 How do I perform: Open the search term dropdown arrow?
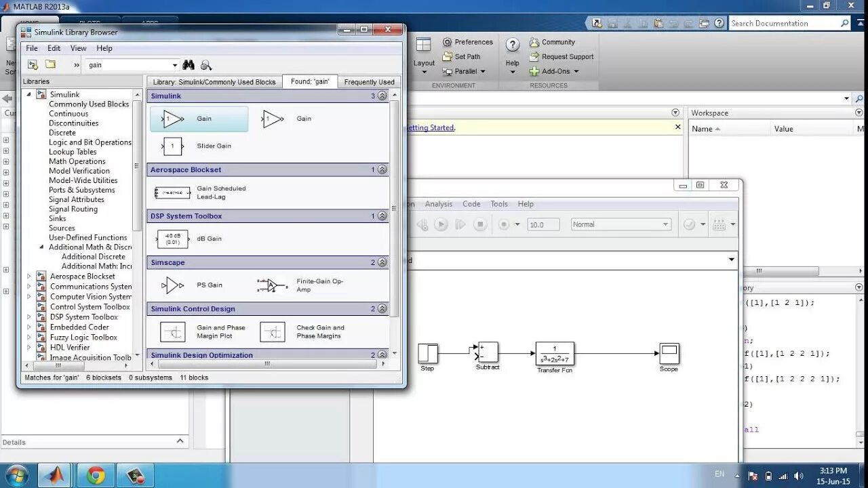click(x=174, y=65)
